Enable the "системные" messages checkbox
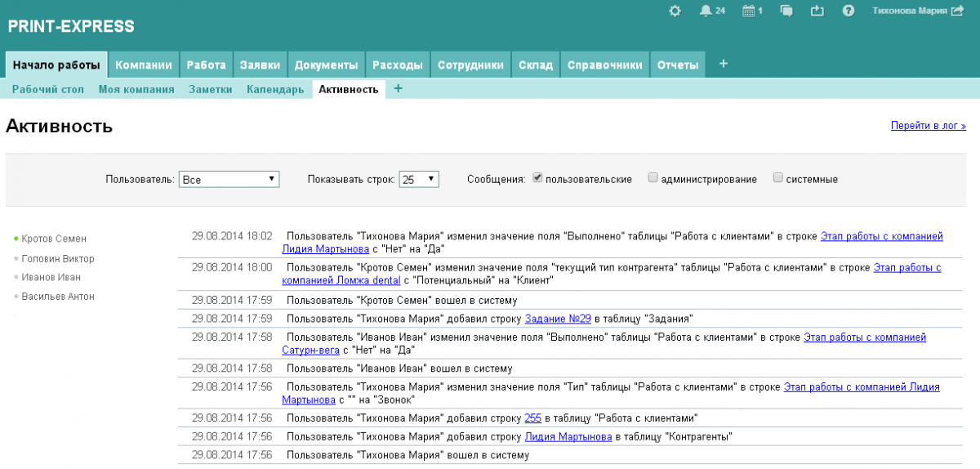 (x=778, y=177)
